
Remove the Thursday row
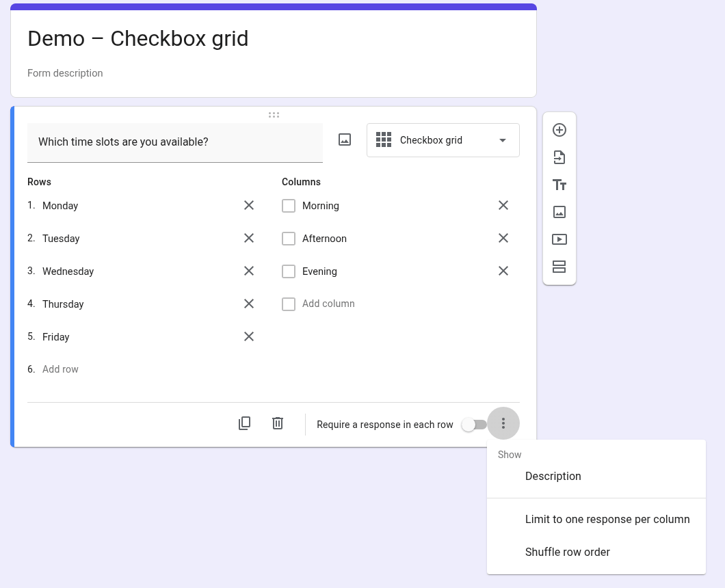[249, 304]
